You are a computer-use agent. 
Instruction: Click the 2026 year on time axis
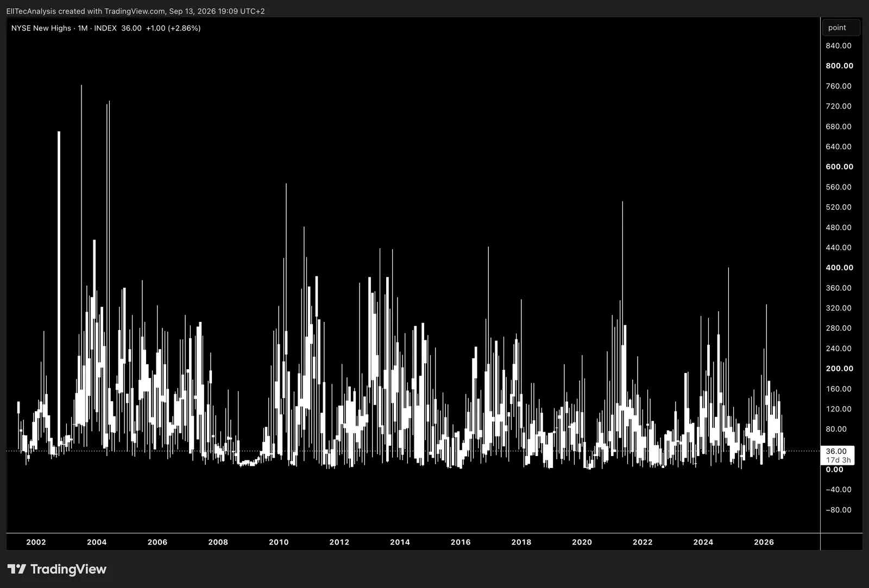coord(764,542)
